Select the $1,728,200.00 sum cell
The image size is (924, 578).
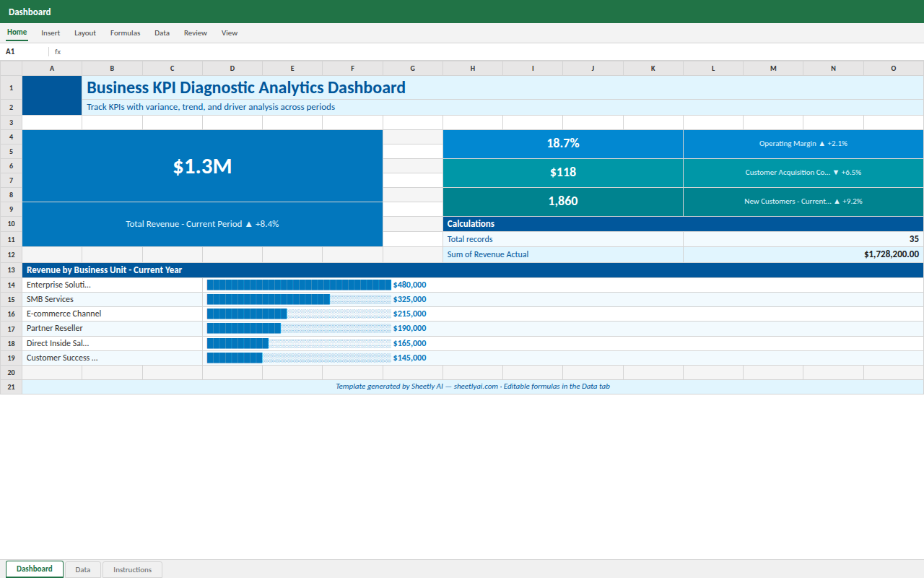click(803, 254)
